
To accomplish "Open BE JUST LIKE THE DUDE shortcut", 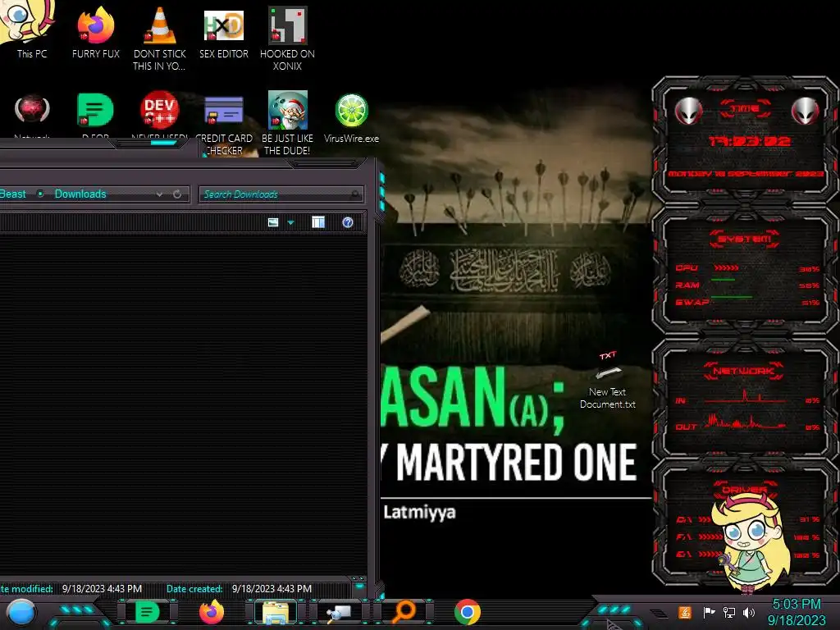I will (x=288, y=123).
